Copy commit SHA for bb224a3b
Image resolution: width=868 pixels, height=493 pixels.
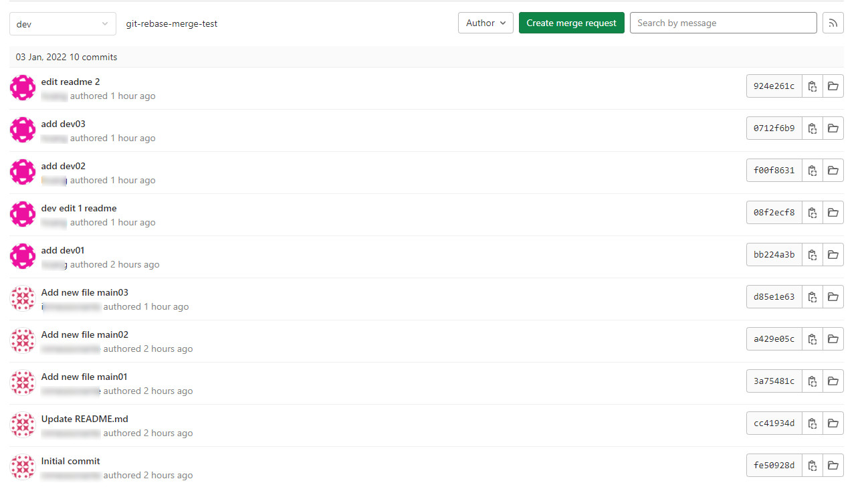click(812, 255)
